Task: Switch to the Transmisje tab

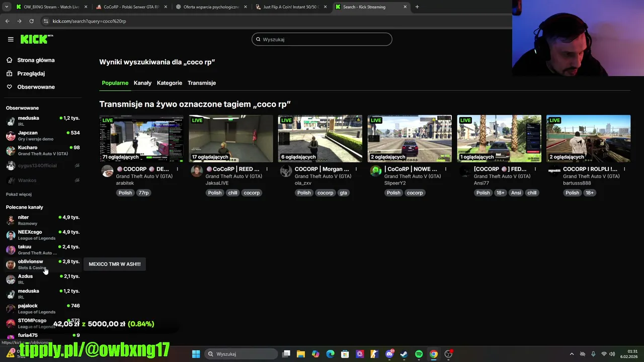Action: pyautogui.click(x=202, y=83)
